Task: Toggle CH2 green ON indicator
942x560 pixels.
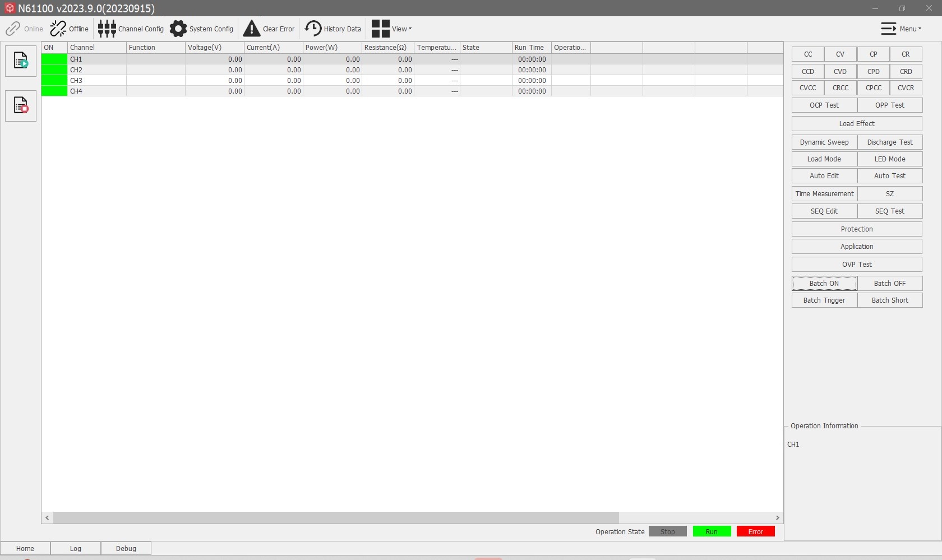Action: pos(54,70)
